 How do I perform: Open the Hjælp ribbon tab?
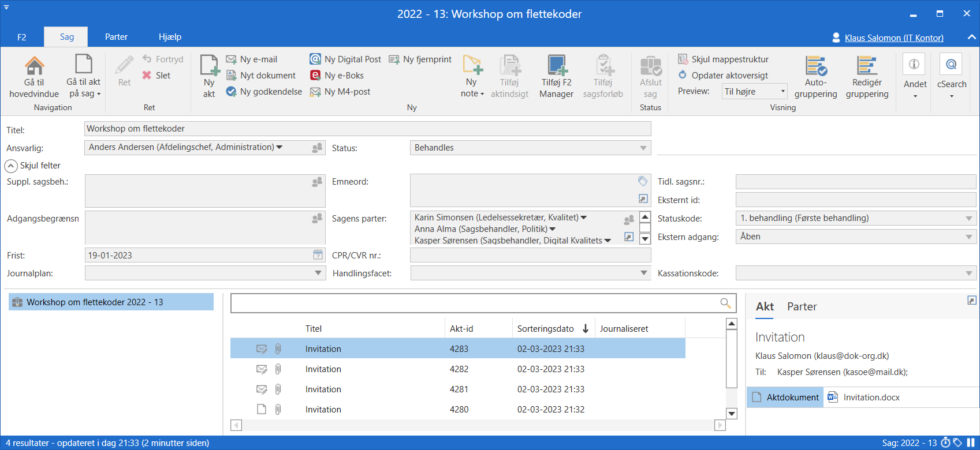point(170,37)
